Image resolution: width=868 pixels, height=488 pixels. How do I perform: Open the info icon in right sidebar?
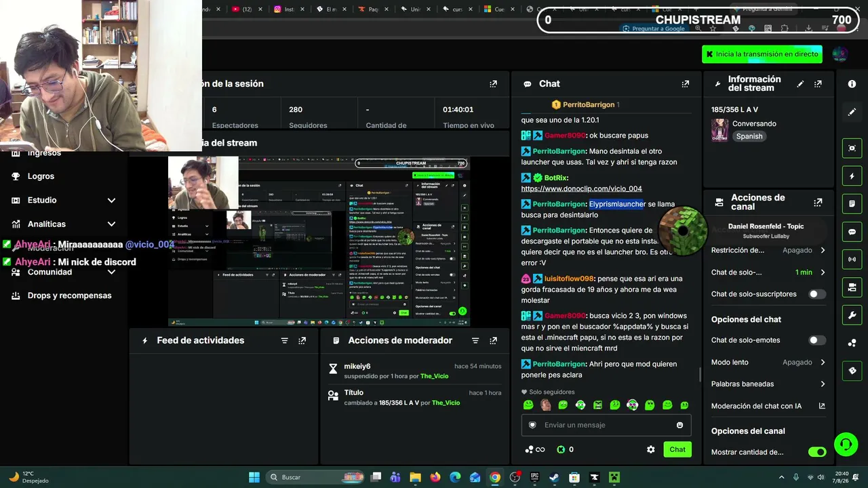click(852, 84)
